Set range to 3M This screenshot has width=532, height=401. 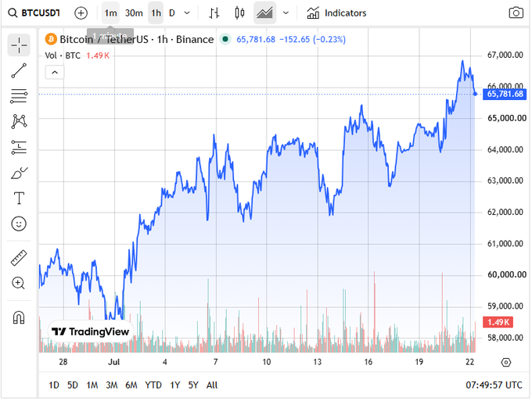(x=112, y=385)
